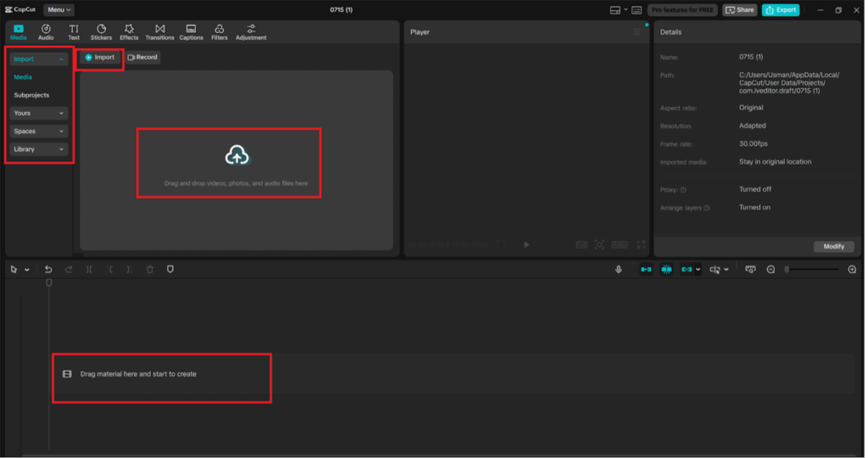
Task: Click the Share button
Action: [739, 10]
